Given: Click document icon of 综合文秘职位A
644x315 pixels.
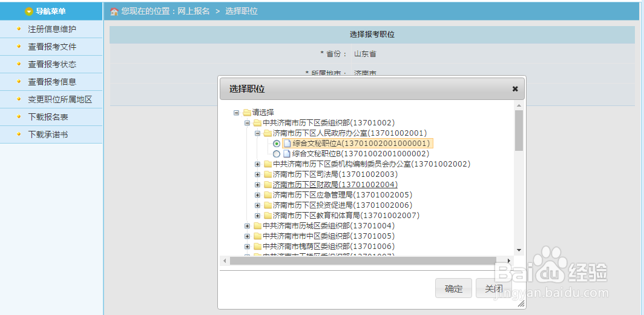Looking at the screenshot, I should coord(287,144).
